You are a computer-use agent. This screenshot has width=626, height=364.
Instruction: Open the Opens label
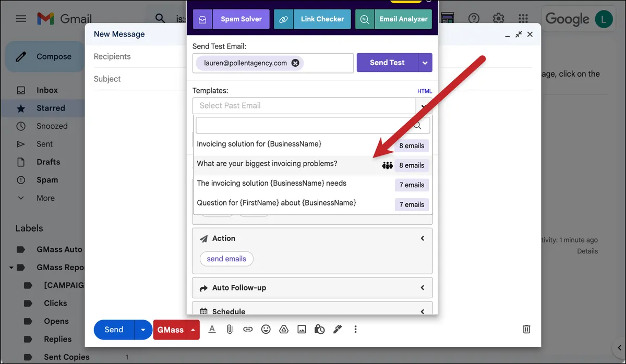click(56, 321)
